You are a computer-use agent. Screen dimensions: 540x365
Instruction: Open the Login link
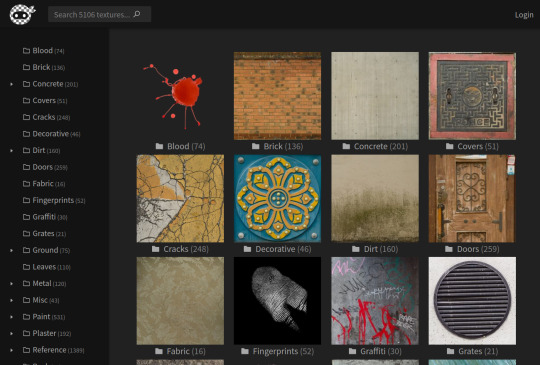524,14
